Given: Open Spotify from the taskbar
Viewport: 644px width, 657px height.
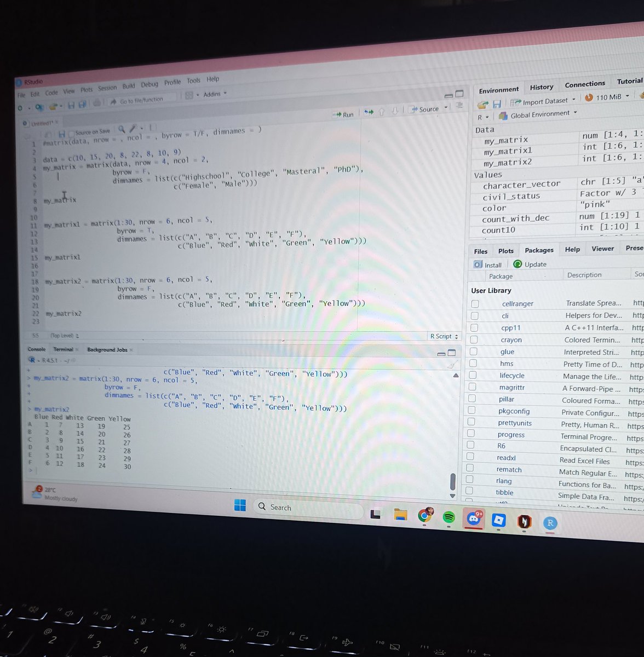Looking at the screenshot, I should click(449, 517).
